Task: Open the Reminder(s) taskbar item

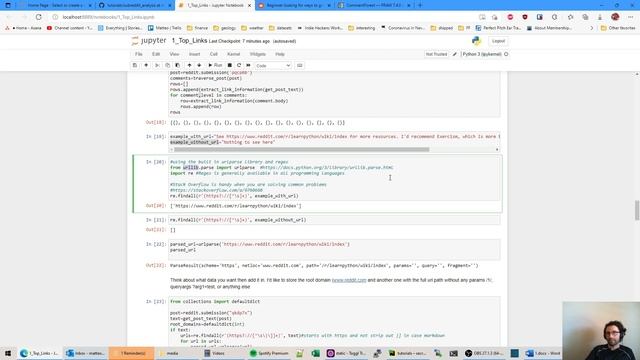Action: (131, 353)
